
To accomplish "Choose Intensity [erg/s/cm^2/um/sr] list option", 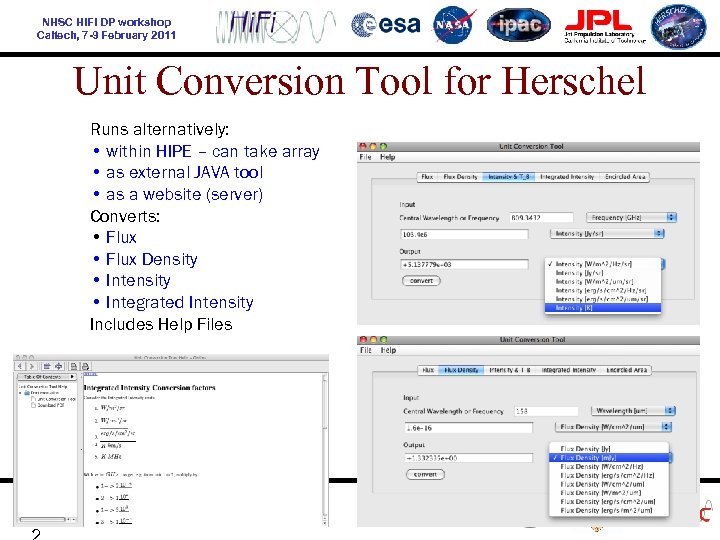I will pos(602,299).
